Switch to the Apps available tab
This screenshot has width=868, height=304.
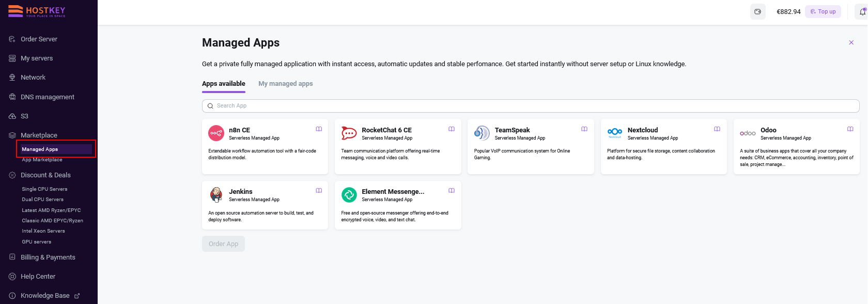(224, 84)
